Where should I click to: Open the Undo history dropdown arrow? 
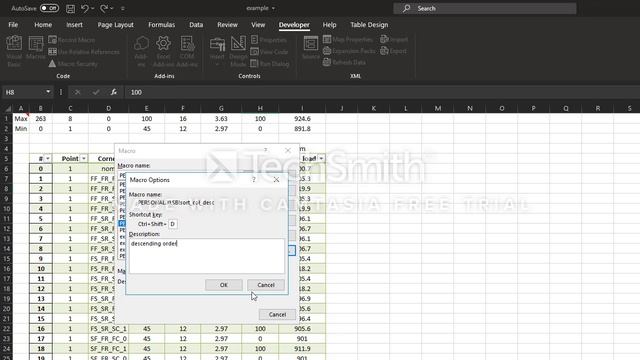point(93,8)
